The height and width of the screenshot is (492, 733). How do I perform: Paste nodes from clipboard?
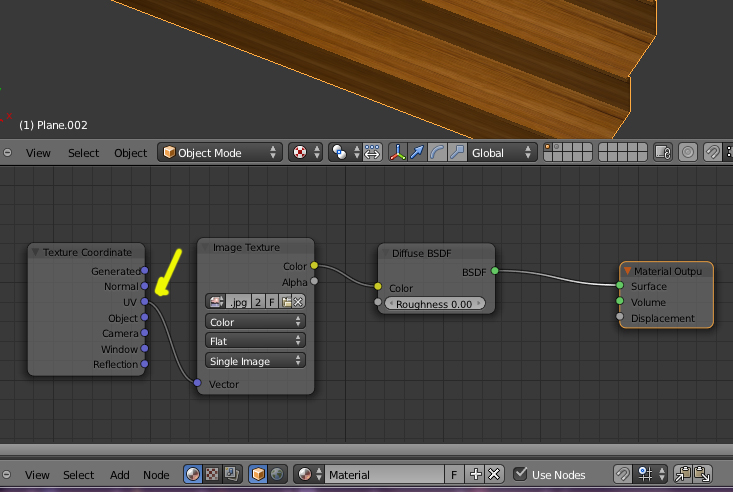pyautogui.click(x=702, y=474)
